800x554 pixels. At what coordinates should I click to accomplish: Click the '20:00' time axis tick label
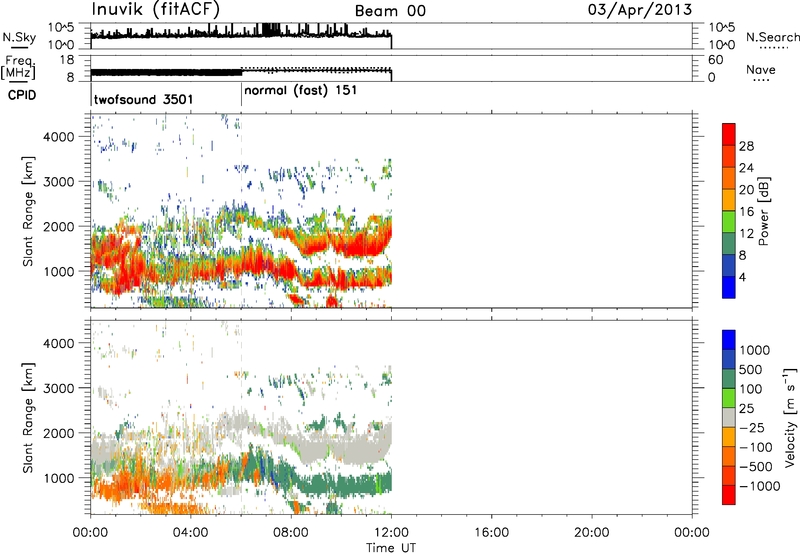592,533
